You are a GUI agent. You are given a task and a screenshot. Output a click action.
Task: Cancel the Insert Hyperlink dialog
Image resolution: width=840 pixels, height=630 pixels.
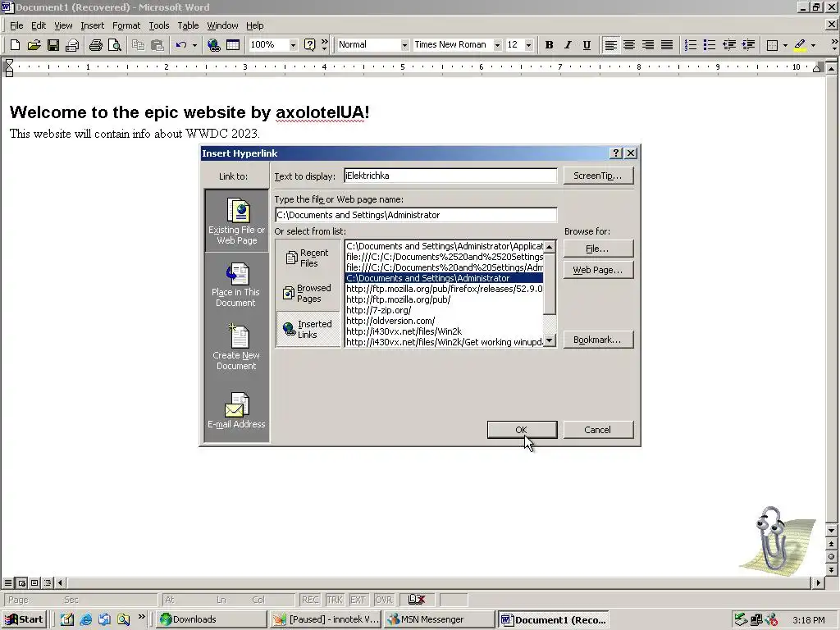point(598,430)
